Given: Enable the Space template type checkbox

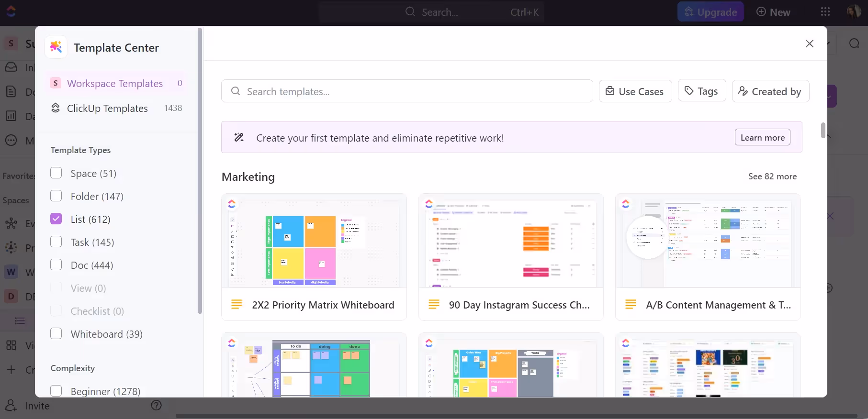Looking at the screenshot, I should click(x=56, y=173).
